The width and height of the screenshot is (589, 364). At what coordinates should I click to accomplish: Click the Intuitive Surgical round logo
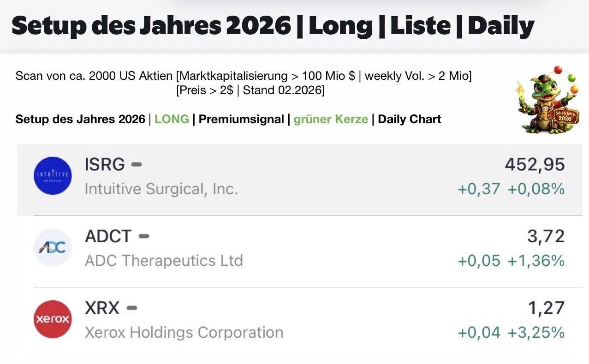[53, 176]
